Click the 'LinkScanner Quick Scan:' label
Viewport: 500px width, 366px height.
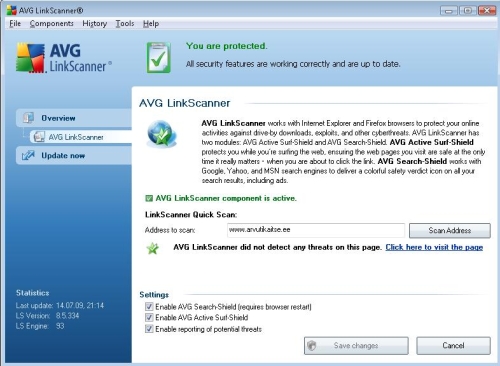click(x=191, y=215)
